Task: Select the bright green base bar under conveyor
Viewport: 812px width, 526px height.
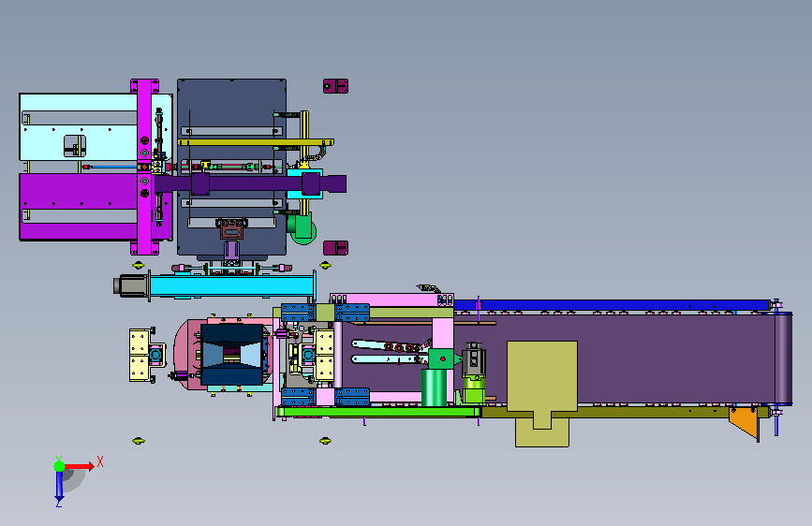Action: tap(378, 412)
